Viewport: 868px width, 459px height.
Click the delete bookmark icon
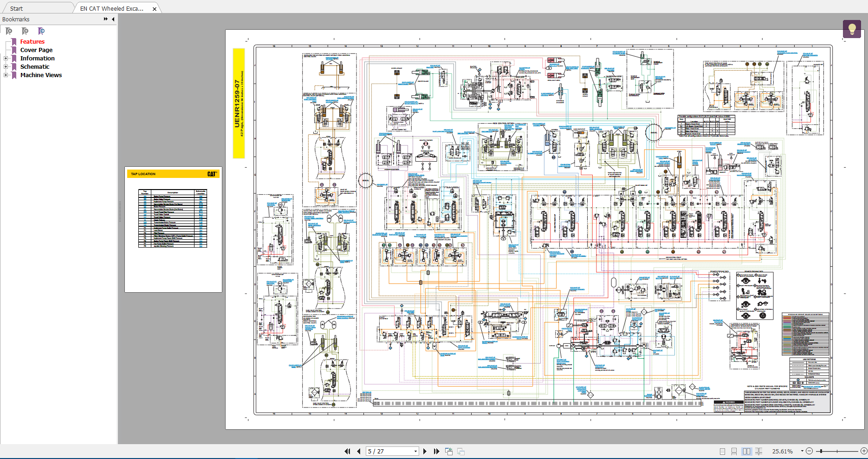pos(9,31)
